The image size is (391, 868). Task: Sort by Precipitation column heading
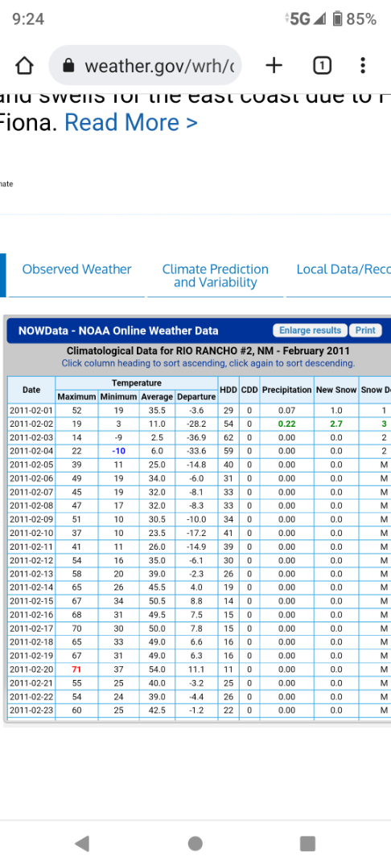(287, 390)
